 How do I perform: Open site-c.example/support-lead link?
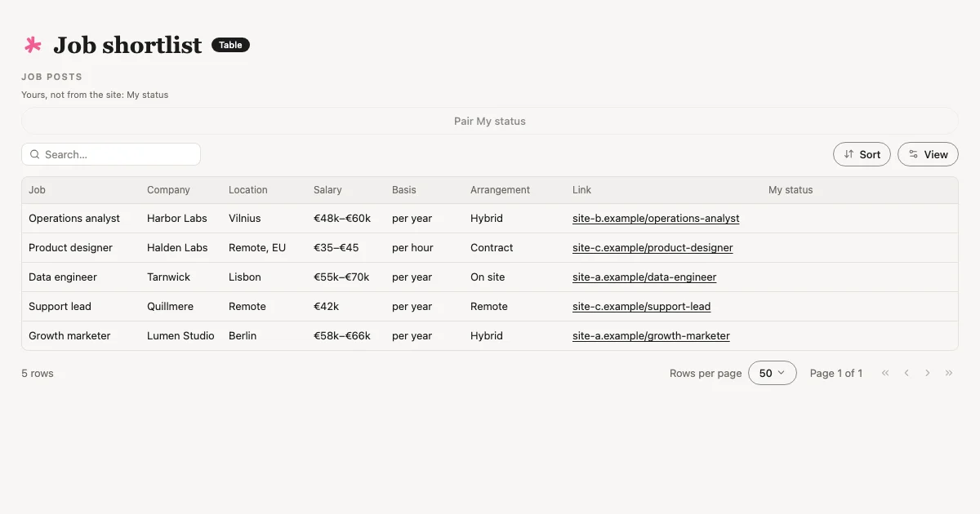(641, 306)
